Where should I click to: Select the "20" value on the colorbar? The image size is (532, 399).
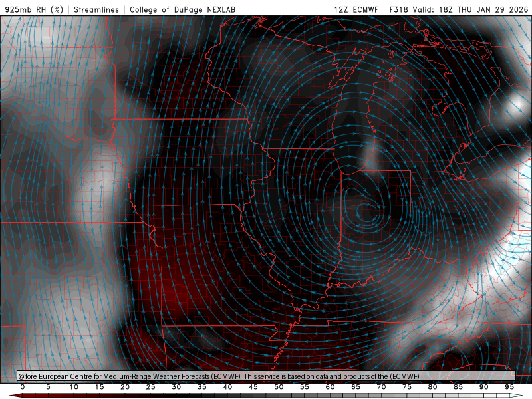point(125,387)
